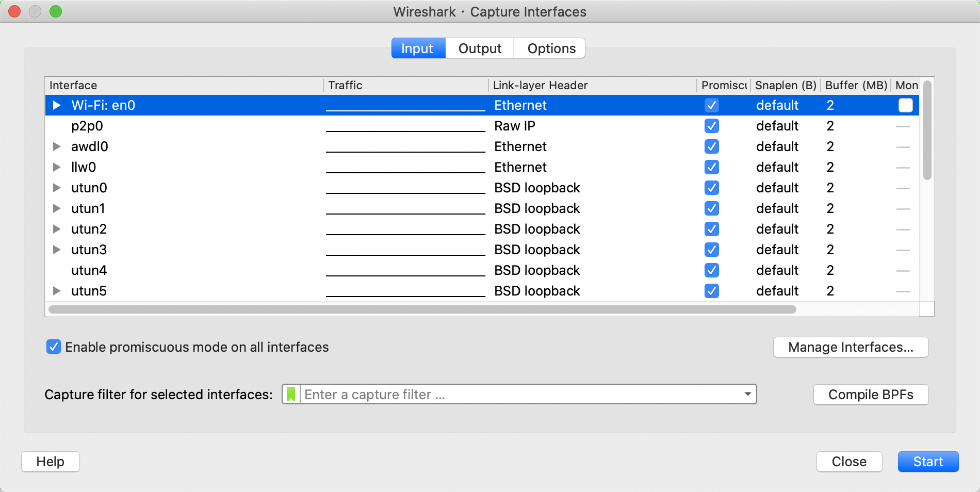Click the Promiscuous column header

click(724, 85)
